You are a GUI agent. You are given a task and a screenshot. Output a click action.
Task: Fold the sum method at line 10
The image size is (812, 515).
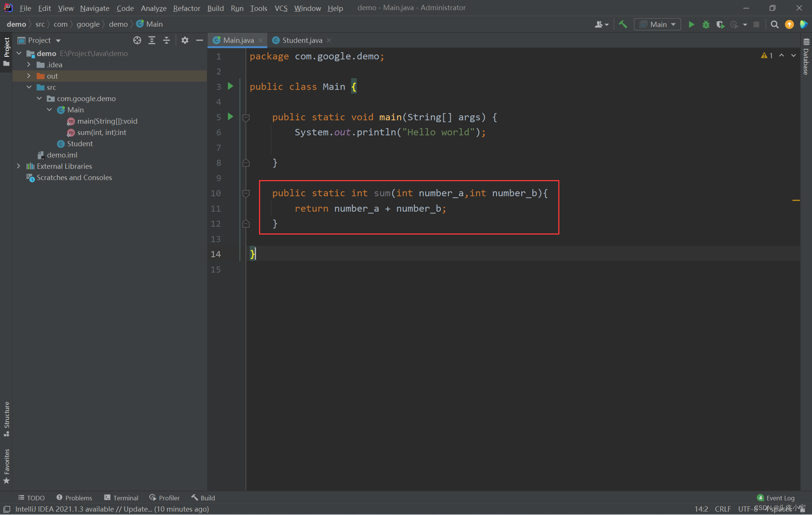pyautogui.click(x=246, y=193)
